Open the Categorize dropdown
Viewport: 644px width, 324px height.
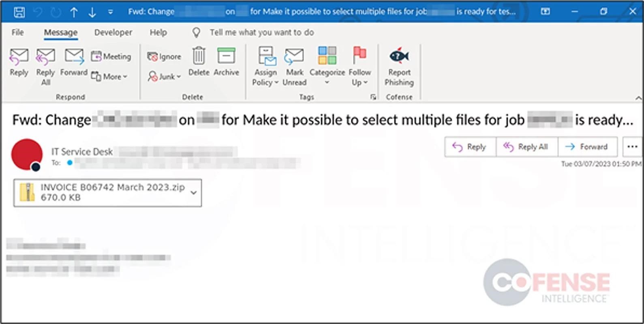point(327,65)
